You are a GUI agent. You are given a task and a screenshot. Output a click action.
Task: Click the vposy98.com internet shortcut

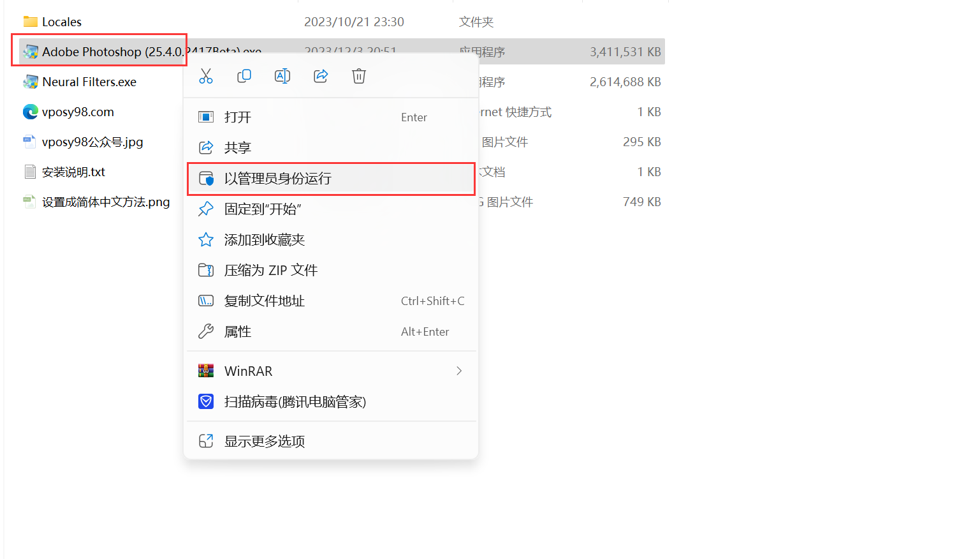[78, 112]
